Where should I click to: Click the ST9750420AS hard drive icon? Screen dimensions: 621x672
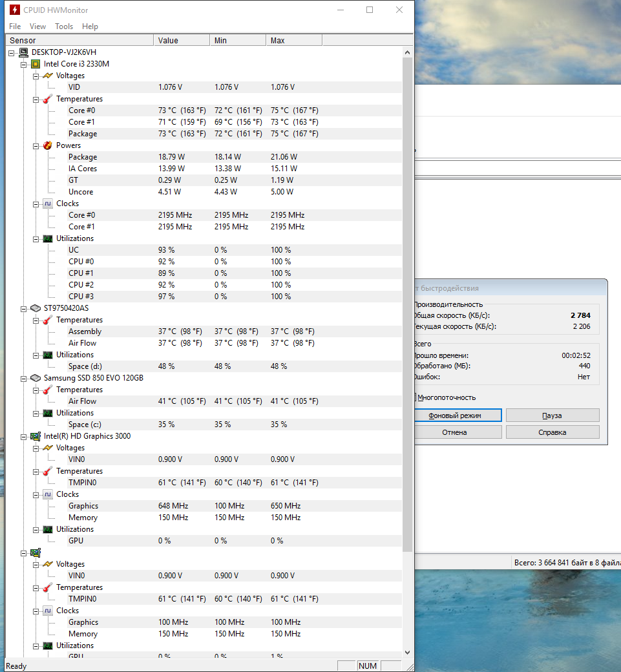tap(36, 308)
